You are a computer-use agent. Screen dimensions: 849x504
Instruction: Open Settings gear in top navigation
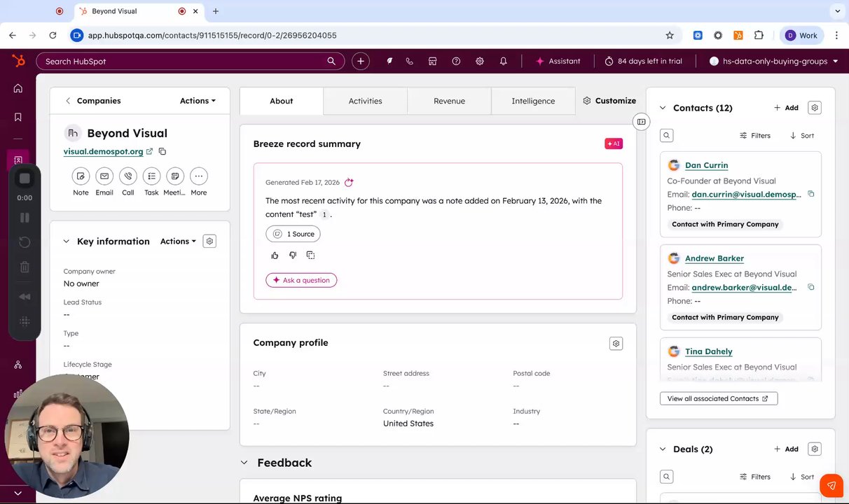[480, 61]
